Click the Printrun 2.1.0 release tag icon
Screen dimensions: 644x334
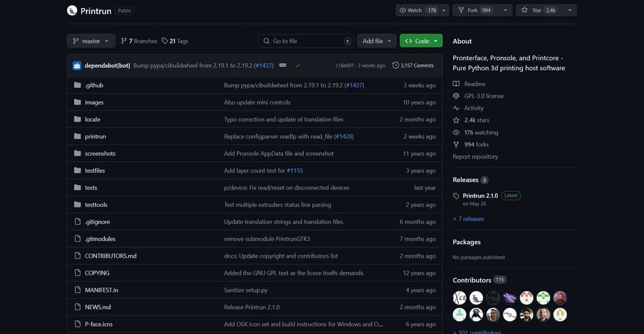[456, 196]
